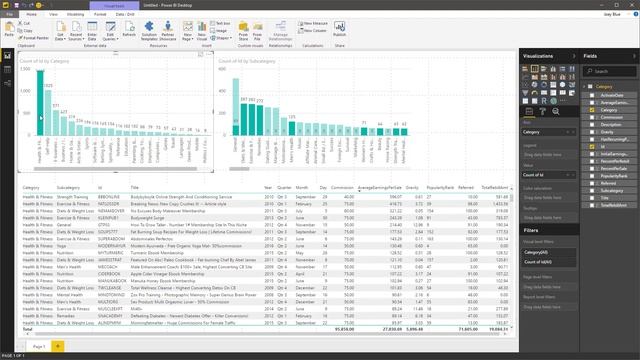Check the Gravity field
The width and height of the screenshot is (640, 360).
click(592, 132)
